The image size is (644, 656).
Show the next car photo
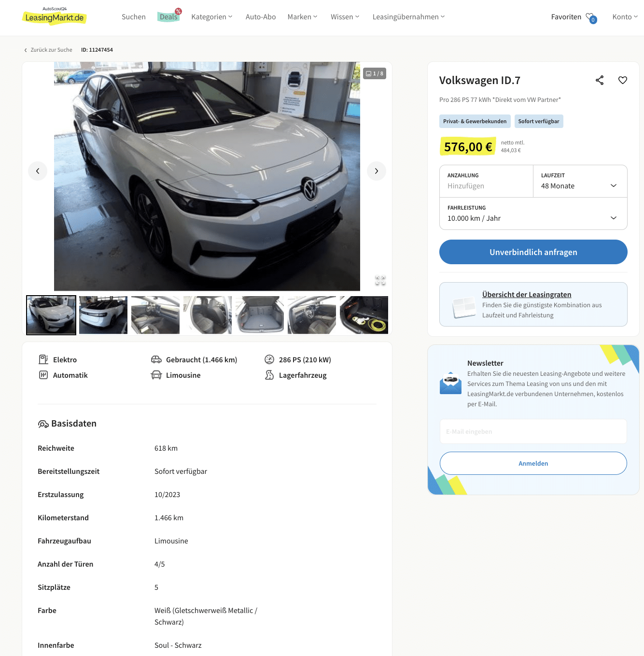pos(377,171)
